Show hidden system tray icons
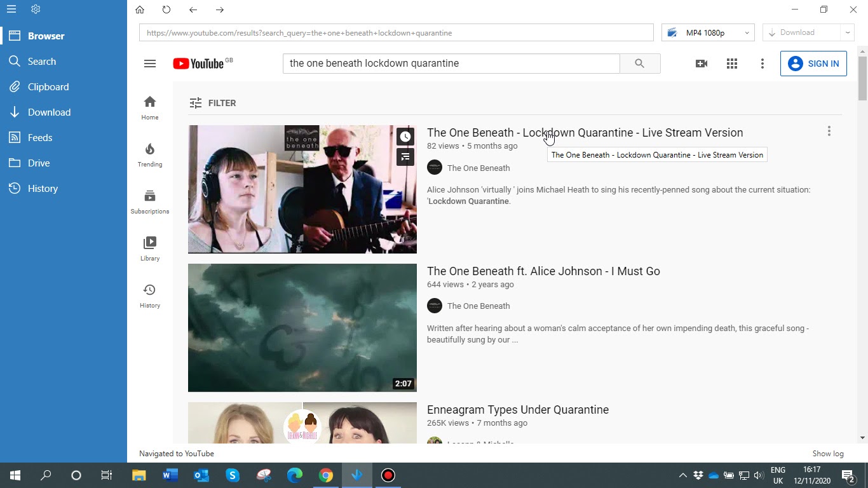This screenshot has width=868, height=488. (x=683, y=475)
